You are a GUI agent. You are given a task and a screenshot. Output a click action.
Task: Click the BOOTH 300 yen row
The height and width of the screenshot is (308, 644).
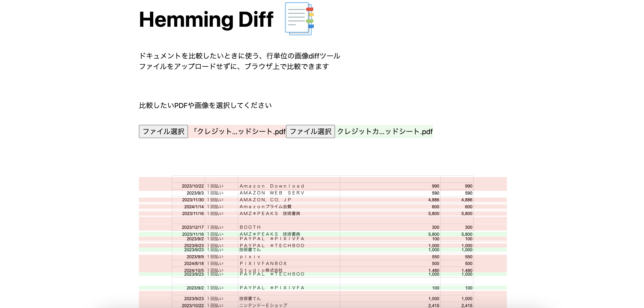pos(250,227)
